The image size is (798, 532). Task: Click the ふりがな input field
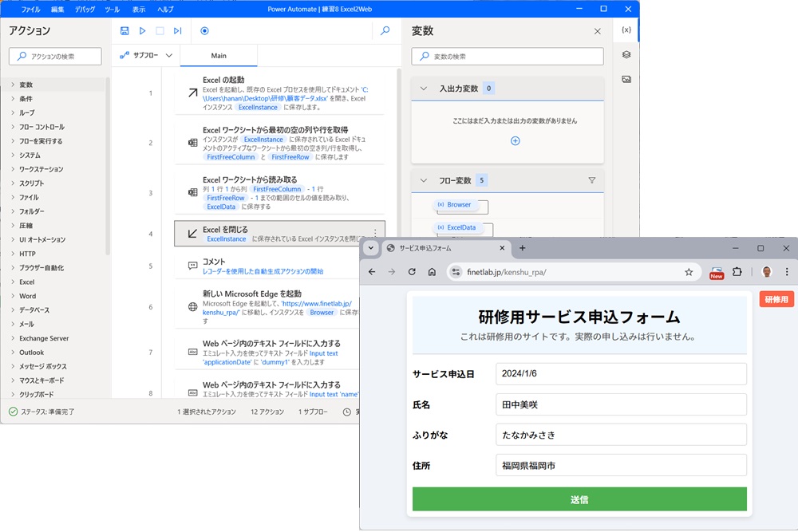click(x=621, y=435)
